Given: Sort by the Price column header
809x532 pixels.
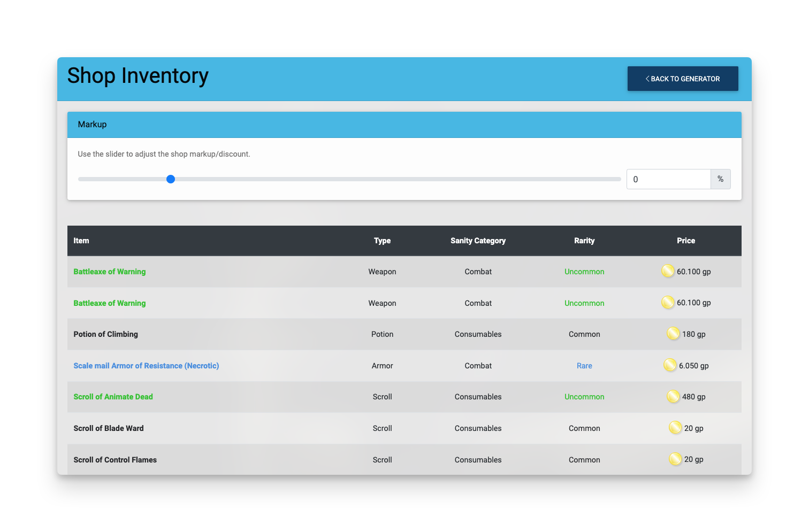Looking at the screenshot, I should pyautogui.click(x=686, y=241).
